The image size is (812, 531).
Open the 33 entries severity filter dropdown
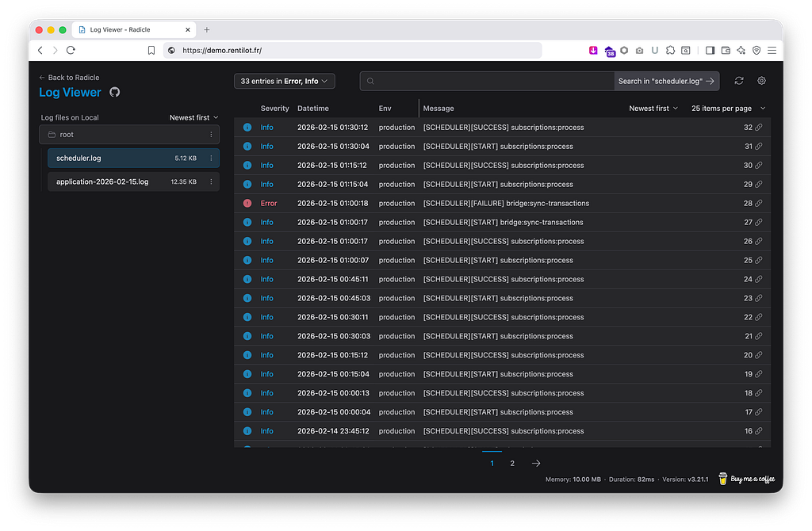pyautogui.click(x=285, y=82)
